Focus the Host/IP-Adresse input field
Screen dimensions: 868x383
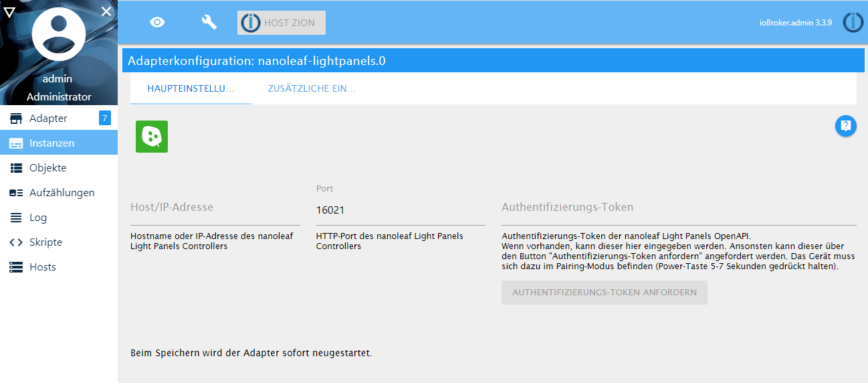tap(215, 210)
